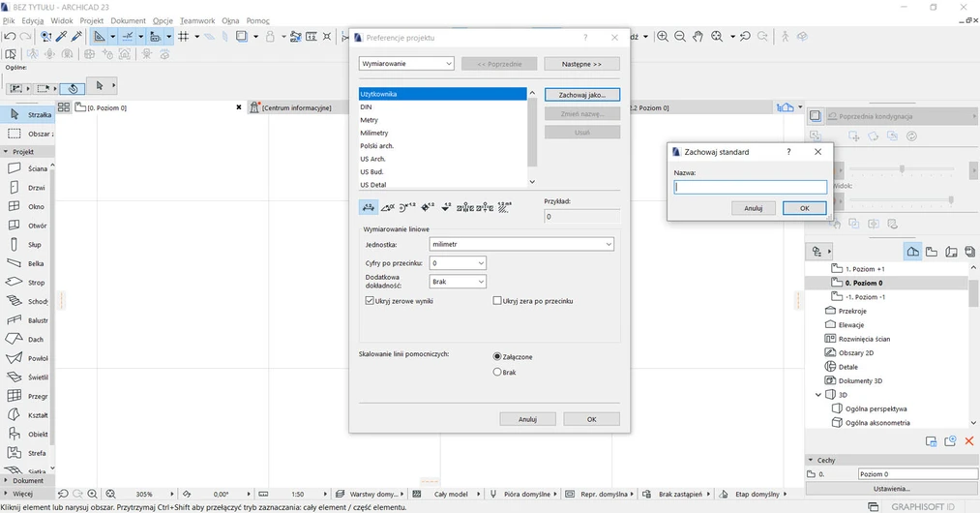The height and width of the screenshot is (513, 980).
Task: Open the Jednostka milimetr dropdown
Action: coord(521,245)
